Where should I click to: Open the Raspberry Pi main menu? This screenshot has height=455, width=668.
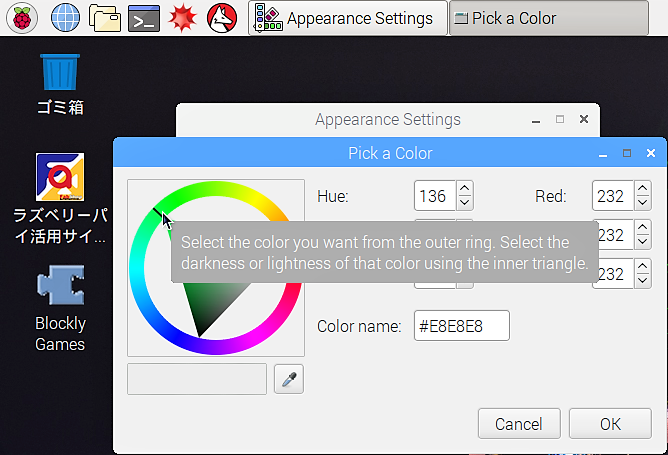tap(22, 18)
